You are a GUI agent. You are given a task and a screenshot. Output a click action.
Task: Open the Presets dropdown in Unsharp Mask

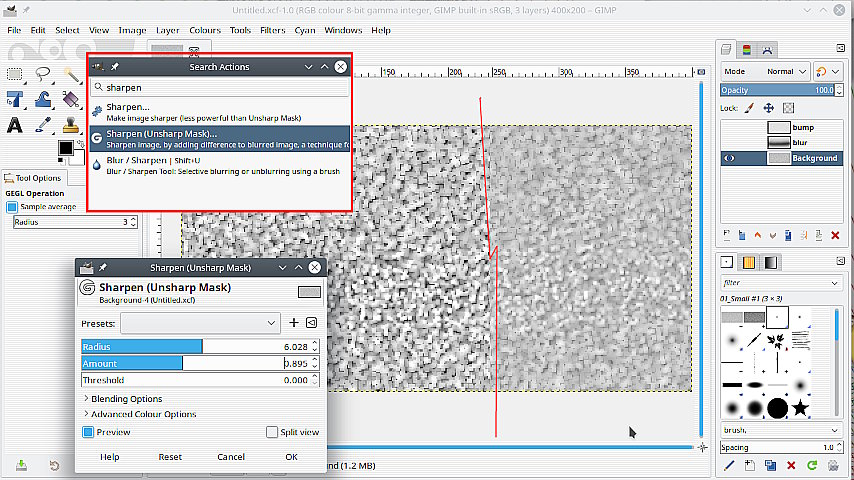click(x=200, y=323)
